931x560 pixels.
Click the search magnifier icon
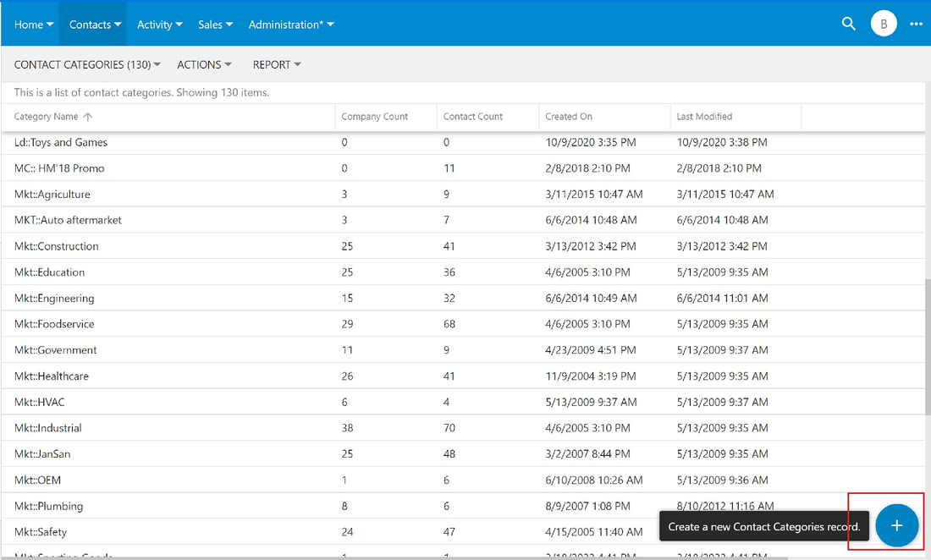[848, 24]
